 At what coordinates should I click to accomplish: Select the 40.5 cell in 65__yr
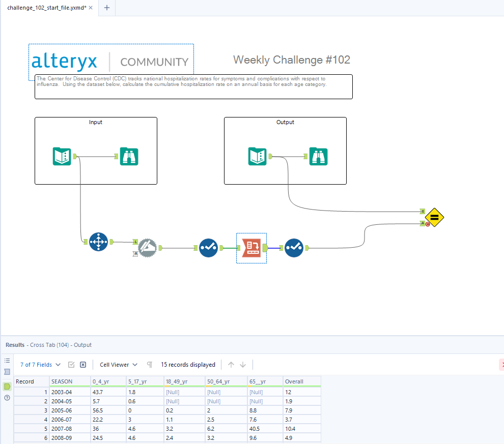click(x=265, y=429)
